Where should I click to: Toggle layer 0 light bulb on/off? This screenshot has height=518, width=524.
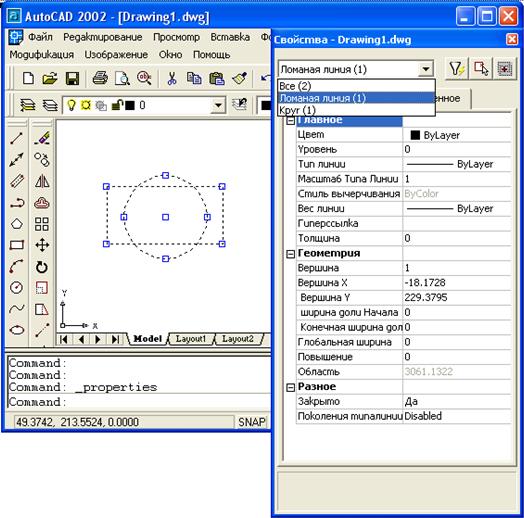pyautogui.click(x=71, y=105)
